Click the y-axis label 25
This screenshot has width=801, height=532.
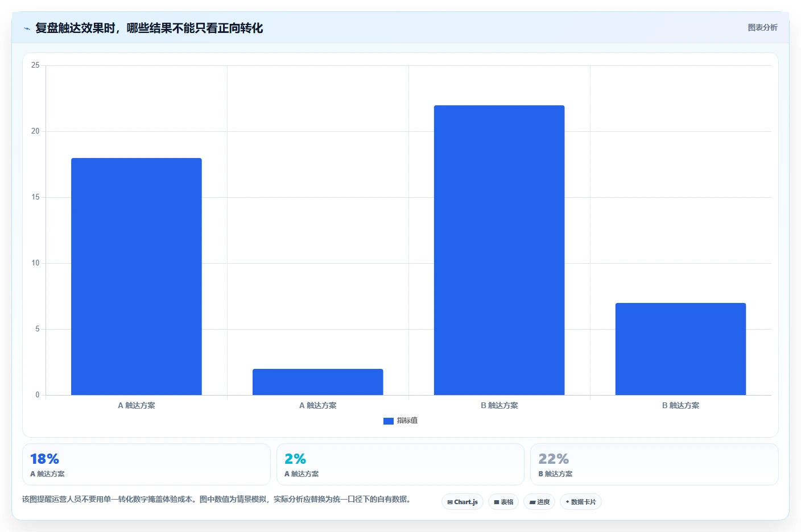(x=35, y=65)
